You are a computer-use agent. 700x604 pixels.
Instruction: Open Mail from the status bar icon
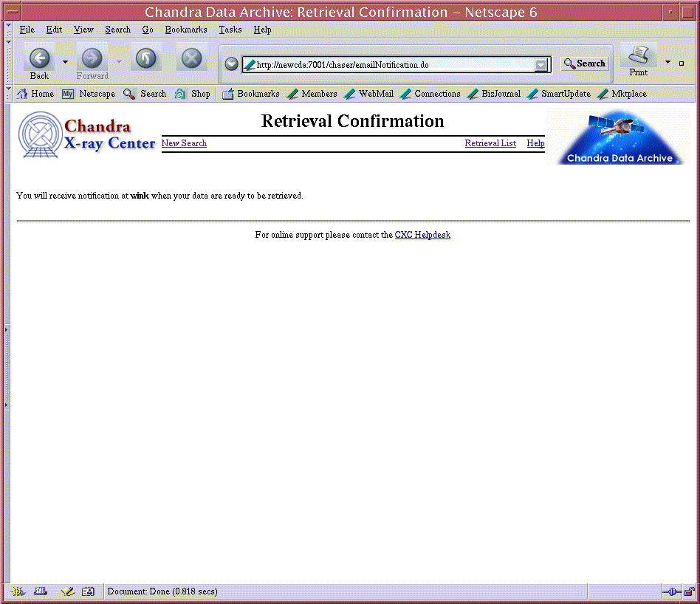pyautogui.click(x=41, y=591)
